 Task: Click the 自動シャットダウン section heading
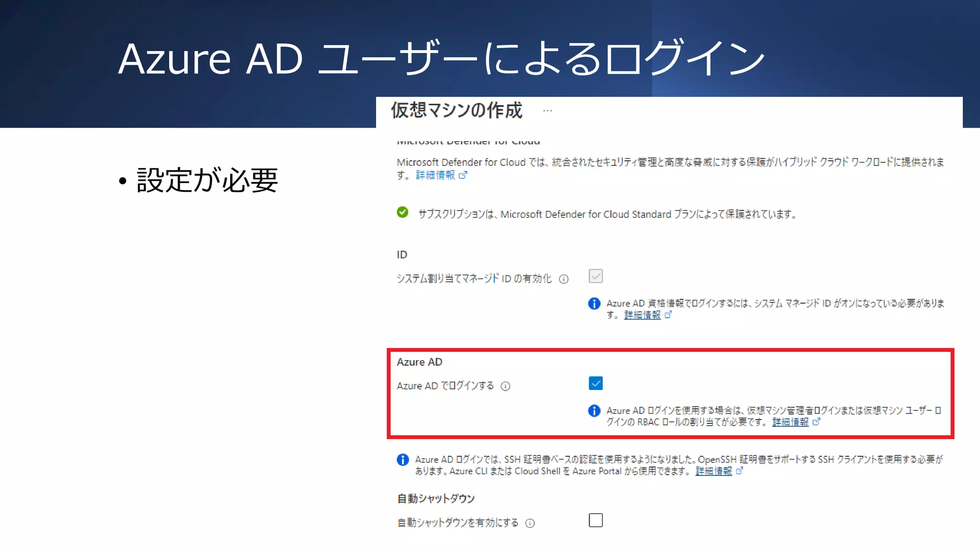coord(436,498)
